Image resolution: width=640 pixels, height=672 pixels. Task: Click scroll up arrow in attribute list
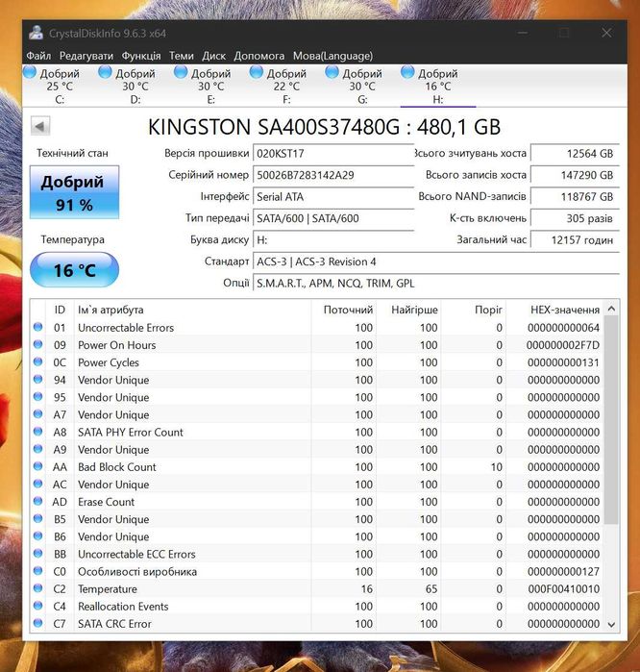pos(611,309)
